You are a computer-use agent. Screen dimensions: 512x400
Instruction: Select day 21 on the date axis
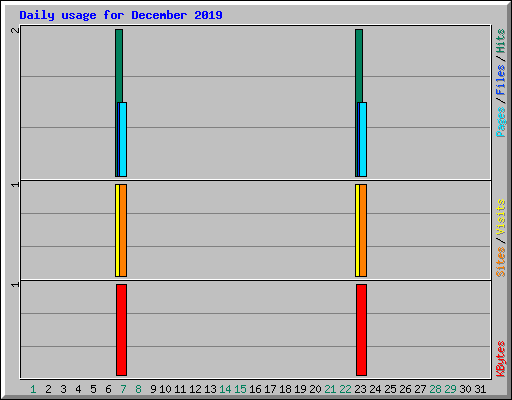(330, 389)
